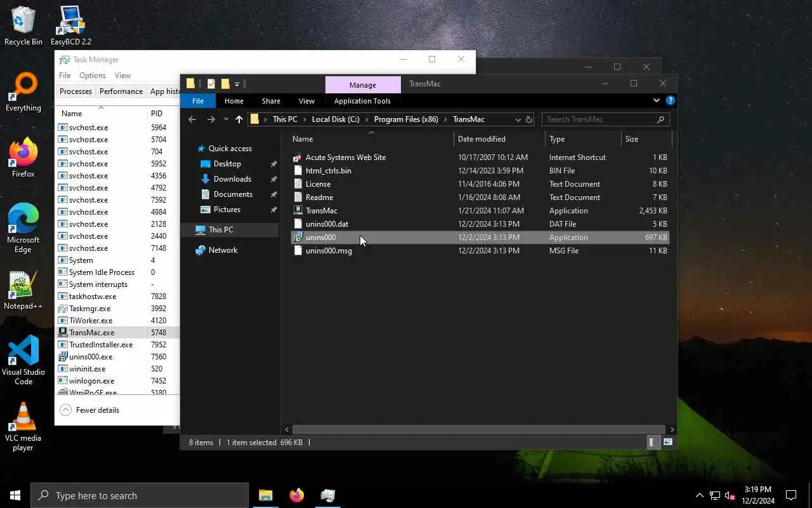Switch to the Share ribbon tab
The image size is (812, 508).
point(271,101)
